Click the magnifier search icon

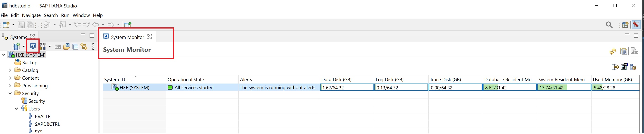609,25
